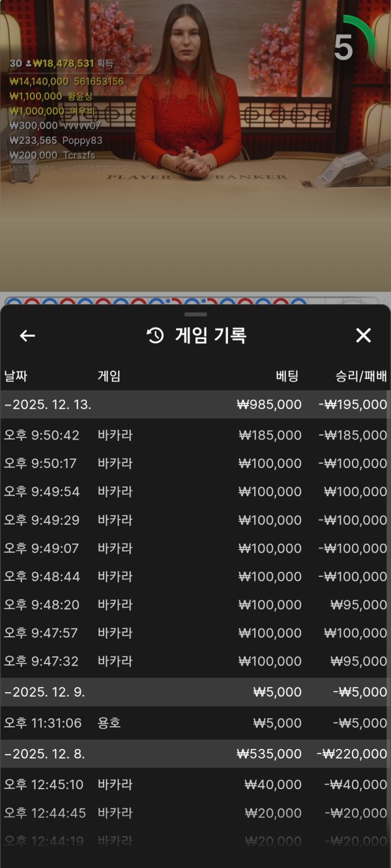Viewport: 391px width, 868px height.
Task: Close the game history panel with X
Action: pos(363,335)
